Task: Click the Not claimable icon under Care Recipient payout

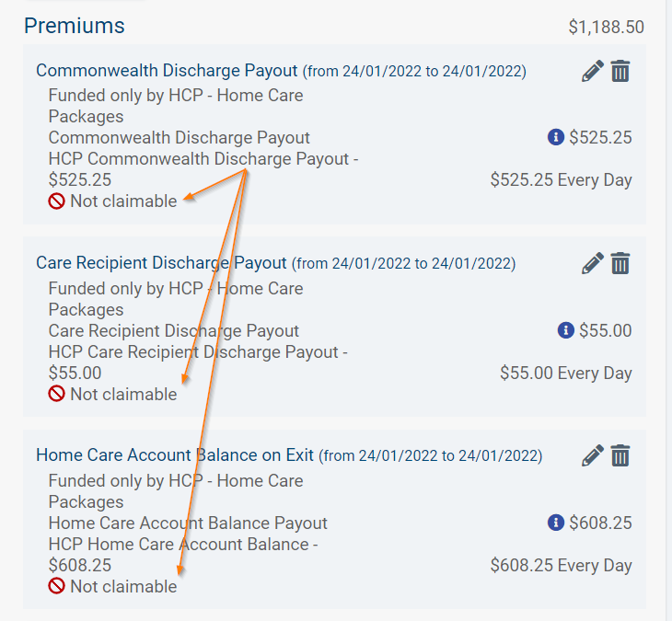Action: click(x=56, y=394)
